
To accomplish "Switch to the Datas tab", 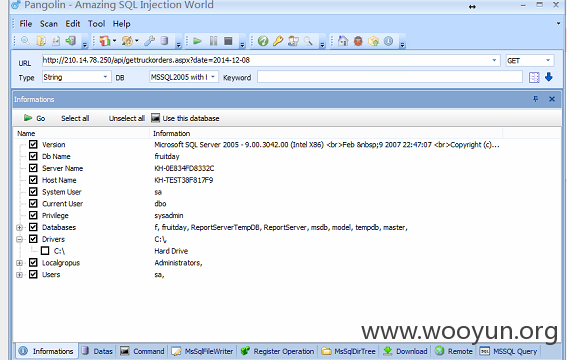I will (97, 351).
